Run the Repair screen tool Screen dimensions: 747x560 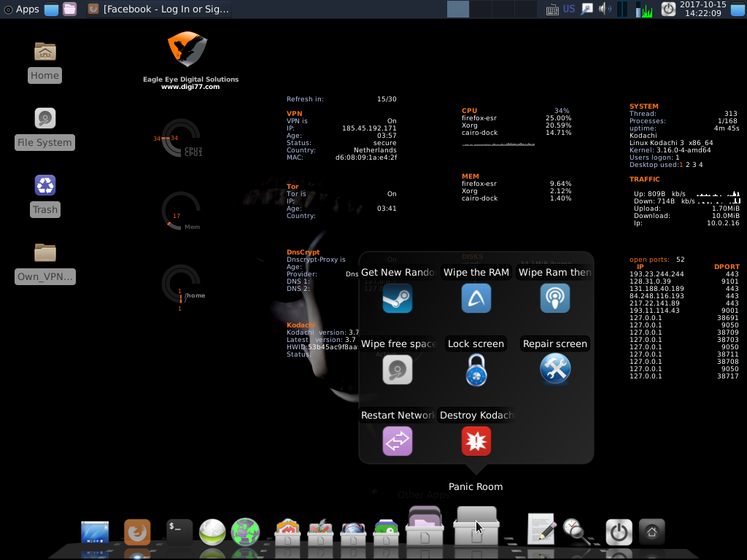click(555, 369)
